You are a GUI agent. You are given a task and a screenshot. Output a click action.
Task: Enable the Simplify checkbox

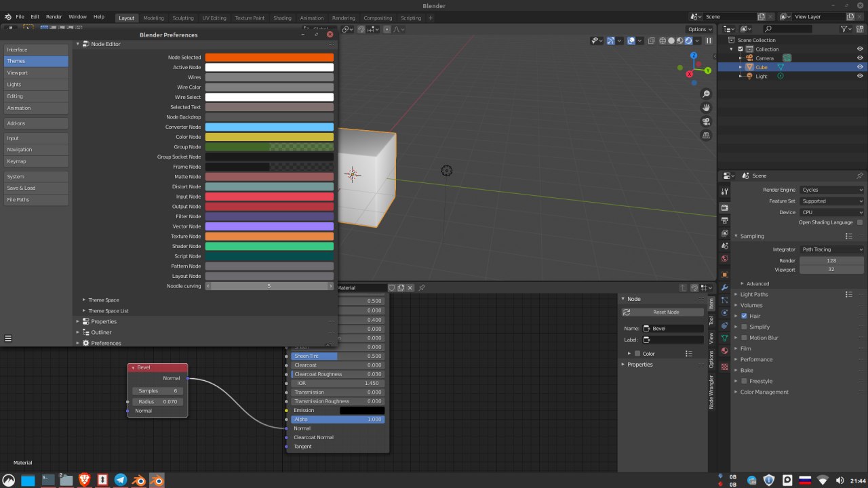click(744, 327)
